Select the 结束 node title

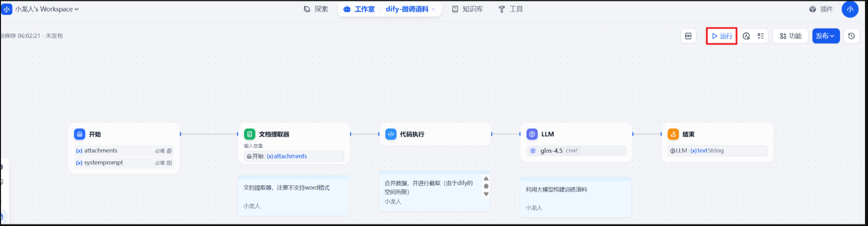point(688,134)
